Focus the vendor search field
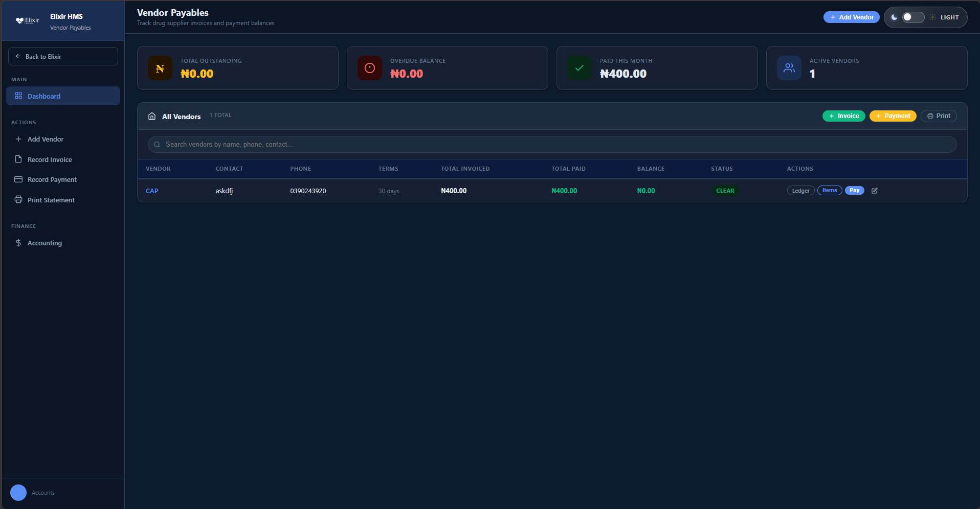Screen dimensions: 980x509 pos(552,145)
